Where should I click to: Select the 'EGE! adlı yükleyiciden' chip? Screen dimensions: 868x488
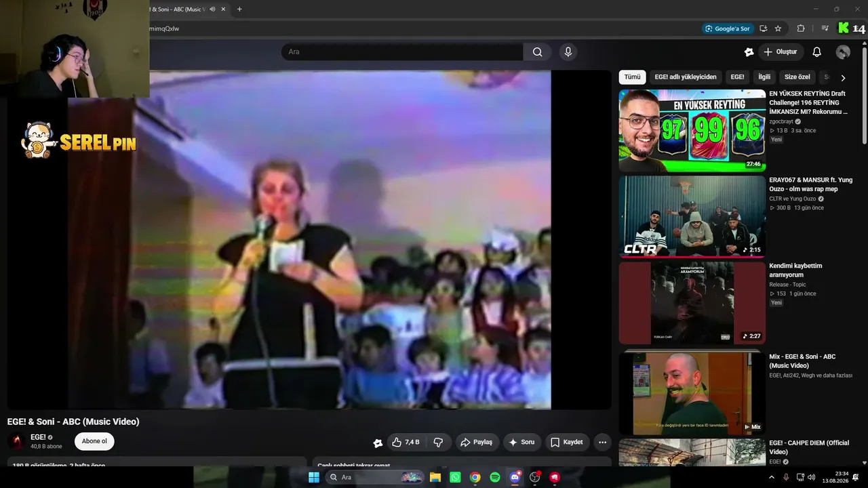686,77
